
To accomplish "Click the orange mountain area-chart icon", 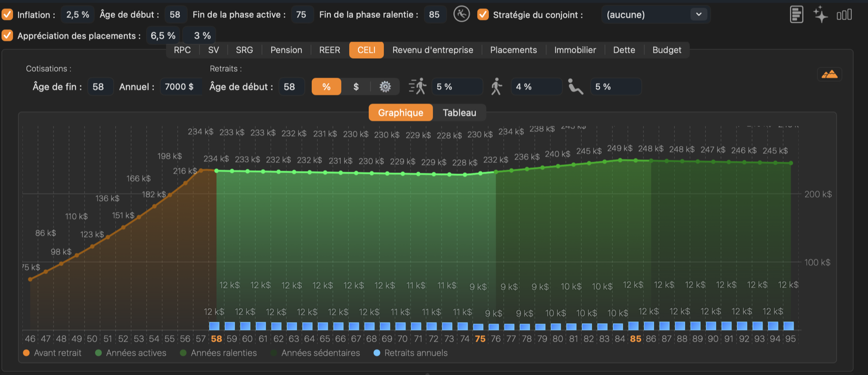I will tap(830, 75).
